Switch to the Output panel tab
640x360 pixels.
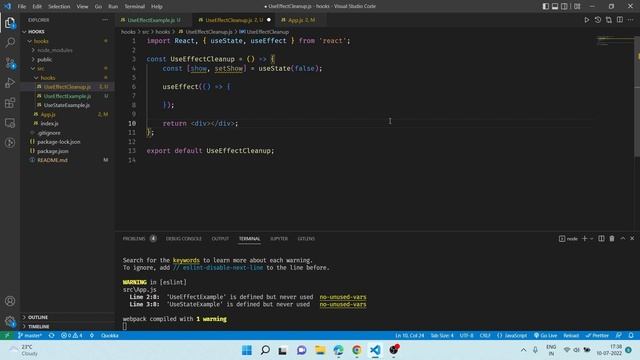(220, 239)
